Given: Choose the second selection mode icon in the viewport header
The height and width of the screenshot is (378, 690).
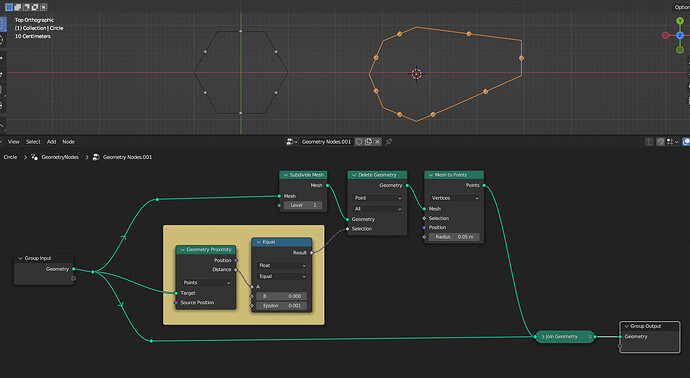Looking at the screenshot, I should 18,7.
